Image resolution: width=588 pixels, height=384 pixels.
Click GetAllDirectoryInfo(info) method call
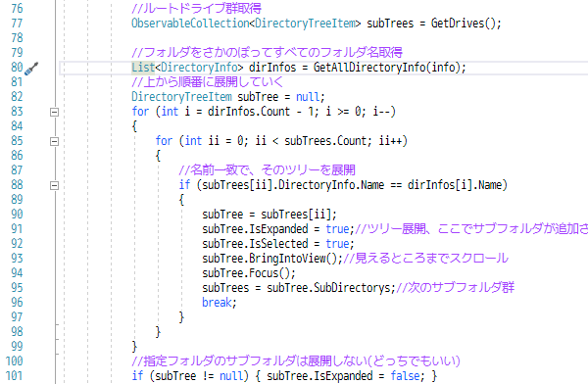387,68
